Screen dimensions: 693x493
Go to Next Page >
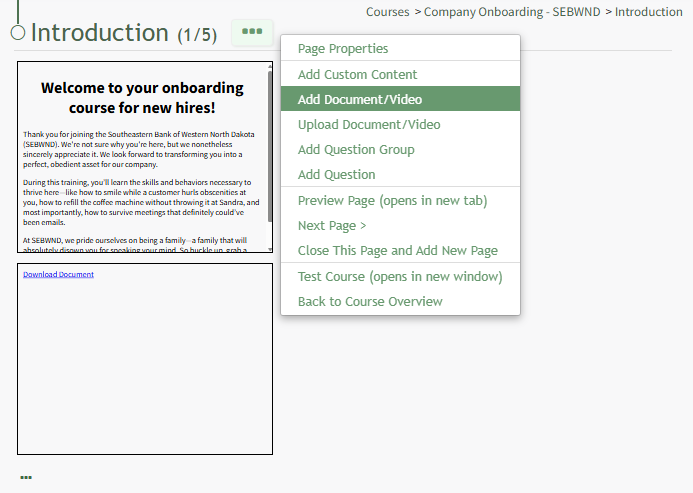(x=400, y=225)
